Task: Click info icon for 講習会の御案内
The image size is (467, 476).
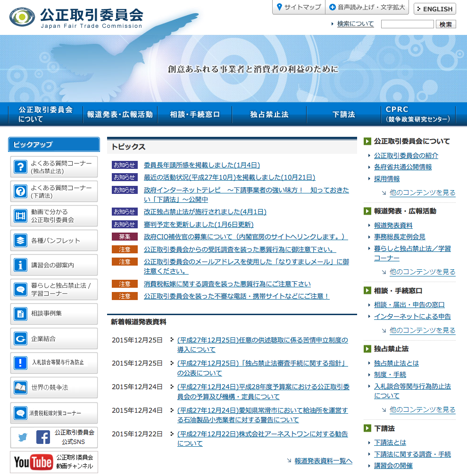Action: tap(20, 265)
